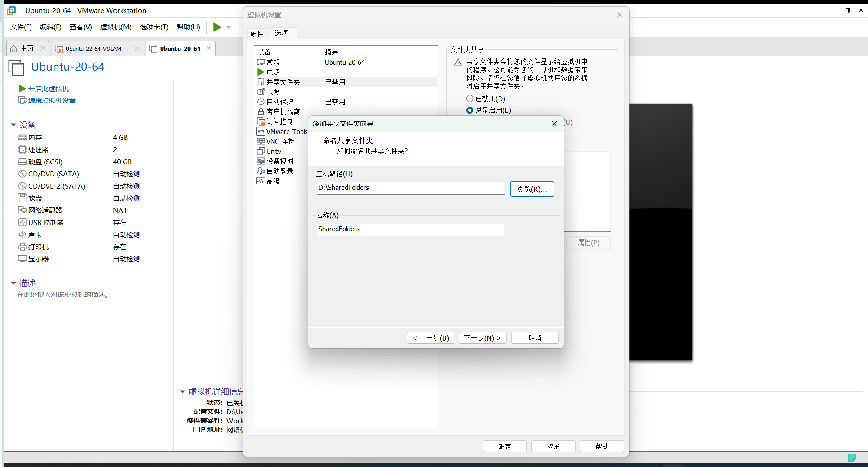The image size is (868, 467).
Task: Click 取消 in the wizard dialog
Action: [x=535, y=338]
